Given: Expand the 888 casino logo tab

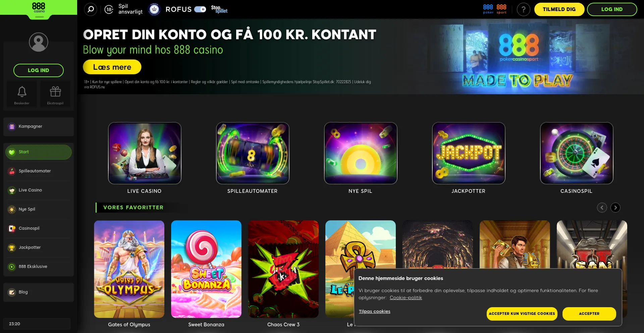Looking at the screenshot, I should coord(39,9).
